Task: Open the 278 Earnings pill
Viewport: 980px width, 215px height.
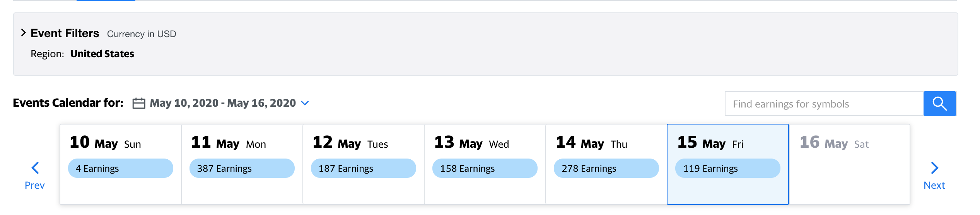Action: tap(606, 168)
